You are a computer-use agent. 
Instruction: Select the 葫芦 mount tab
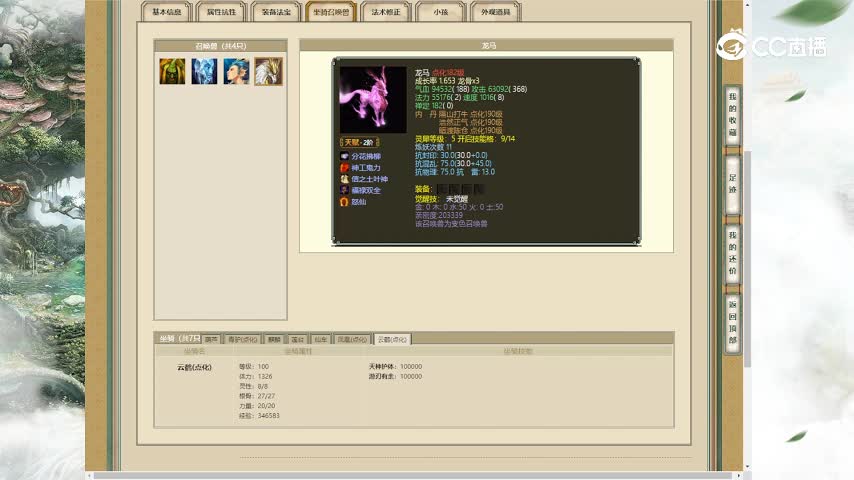211,339
